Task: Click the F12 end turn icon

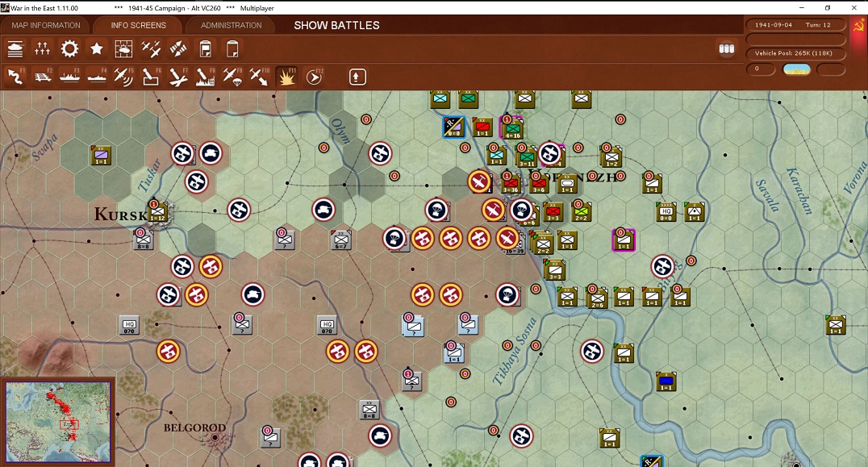Action: point(314,77)
